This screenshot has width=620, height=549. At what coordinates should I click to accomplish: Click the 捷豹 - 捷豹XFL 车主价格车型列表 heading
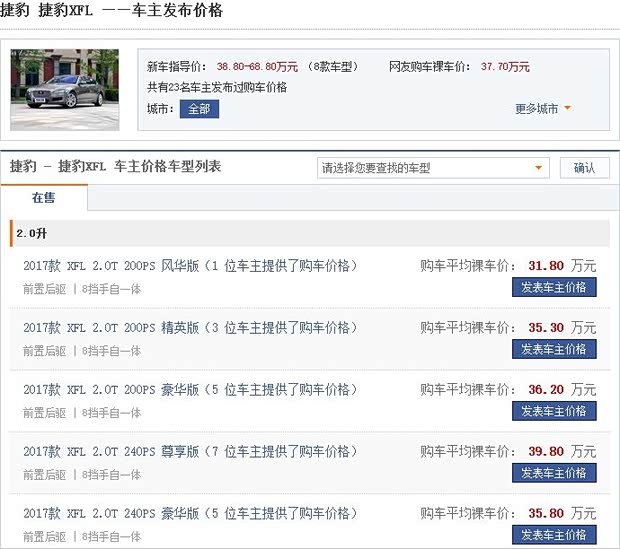115,167
